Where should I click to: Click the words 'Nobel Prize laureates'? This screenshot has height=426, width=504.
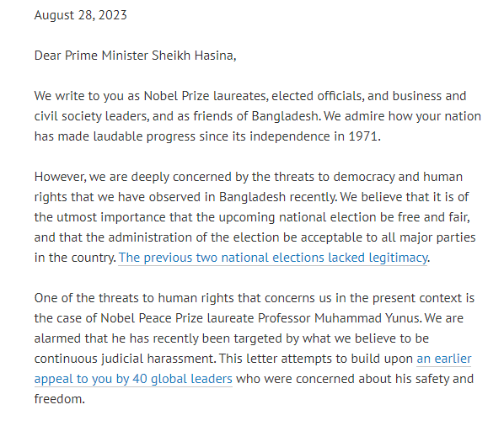pyautogui.click(x=206, y=96)
